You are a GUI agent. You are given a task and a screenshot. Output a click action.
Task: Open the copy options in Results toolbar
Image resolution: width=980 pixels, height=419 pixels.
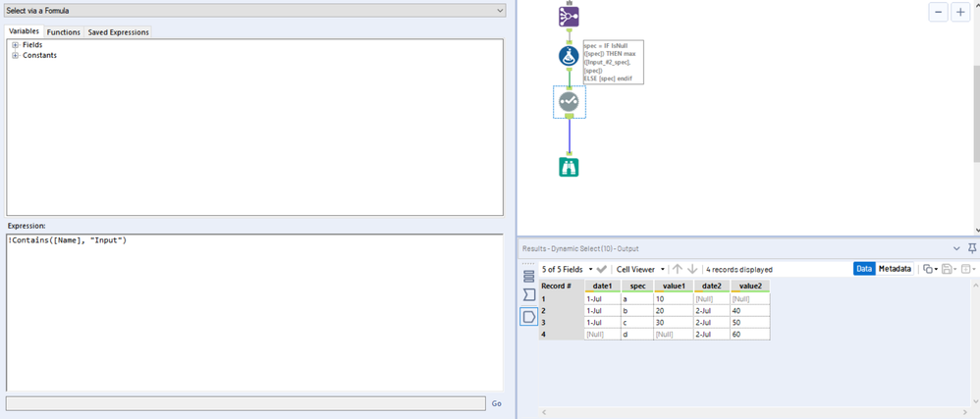[x=930, y=269]
